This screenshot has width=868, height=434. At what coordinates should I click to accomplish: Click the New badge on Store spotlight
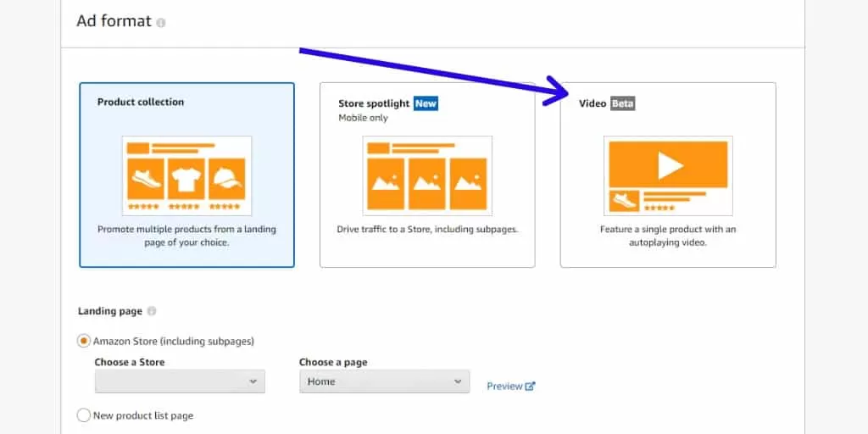426,103
